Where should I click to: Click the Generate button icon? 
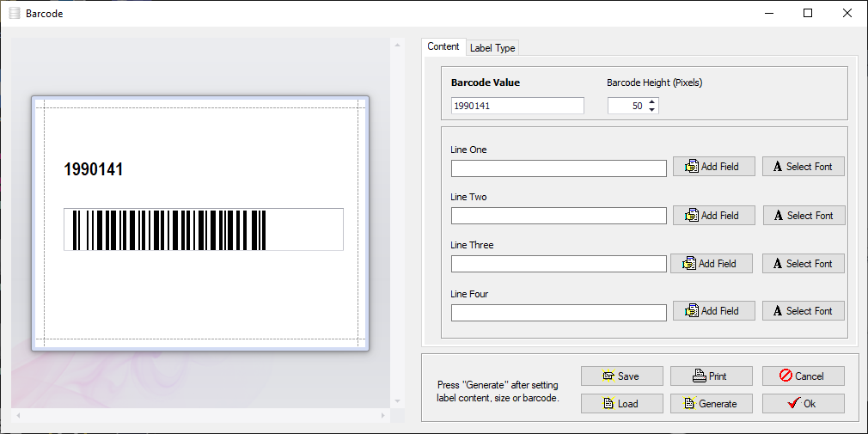pos(688,404)
